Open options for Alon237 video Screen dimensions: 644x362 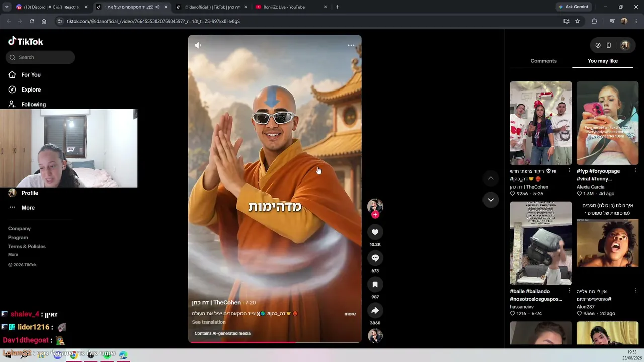point(635,291)
